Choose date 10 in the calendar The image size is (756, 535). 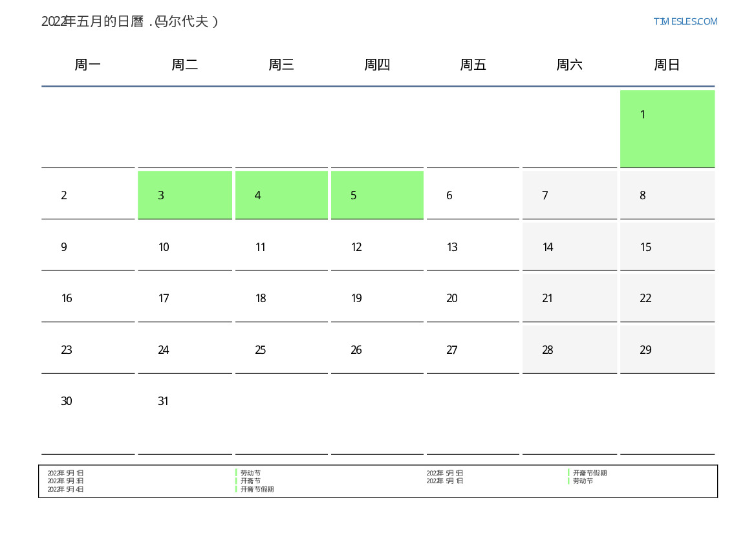click(x=164, y=247)
